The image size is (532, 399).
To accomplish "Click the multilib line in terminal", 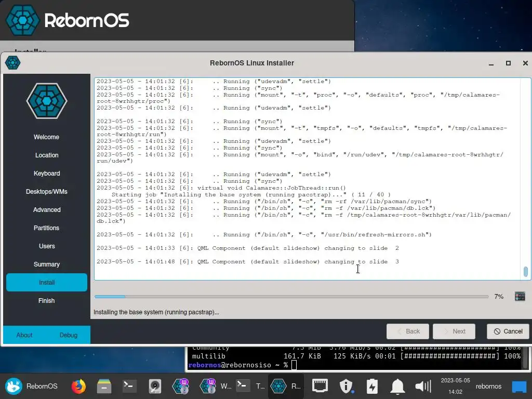I will 356,356.
